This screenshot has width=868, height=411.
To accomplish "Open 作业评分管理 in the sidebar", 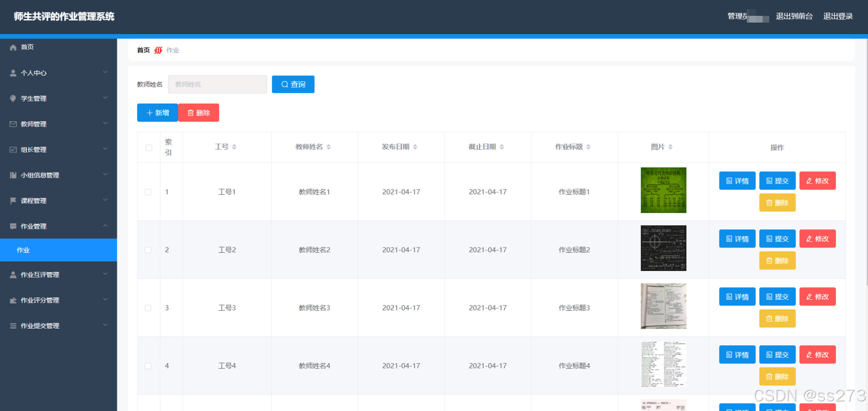I will (x=58, y=300).
